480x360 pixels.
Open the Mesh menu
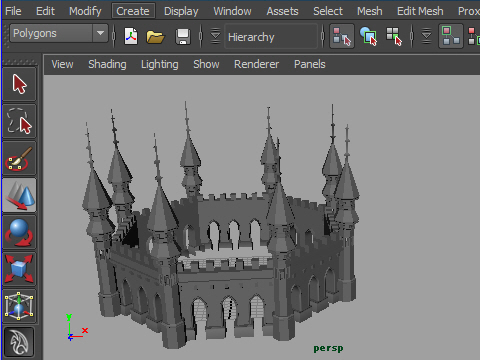click(x=370, y=11)
